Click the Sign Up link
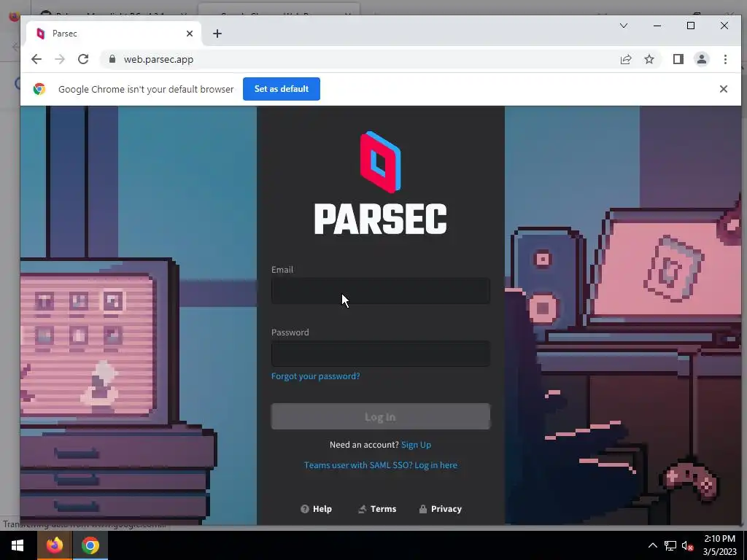The image size is (747, 560). tap(416, 445)
